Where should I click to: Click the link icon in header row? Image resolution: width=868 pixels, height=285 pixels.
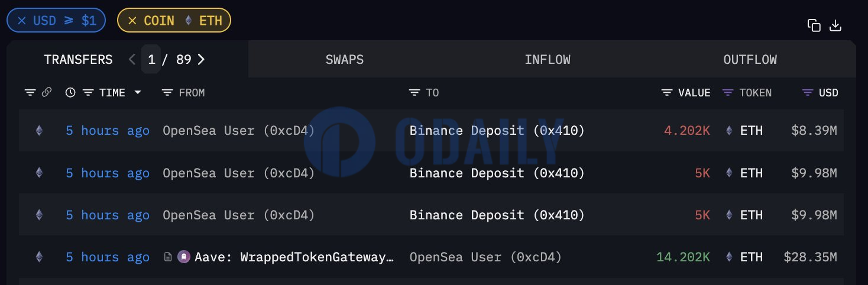[x=47, y=92]
